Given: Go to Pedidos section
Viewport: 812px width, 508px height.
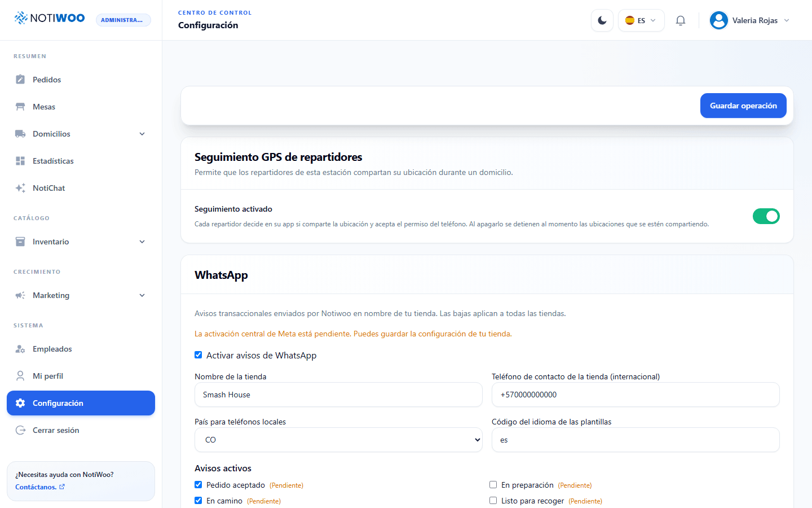Looking at the screenshot, I should (81, 80).
